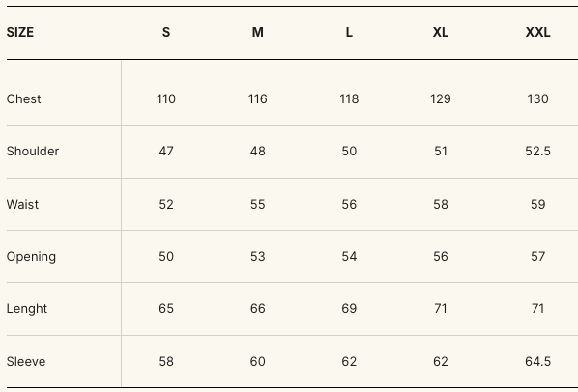Viewport: 578px width, 392px height.
Task: Click the Sleeve row label
Action: tap(26, 361)
